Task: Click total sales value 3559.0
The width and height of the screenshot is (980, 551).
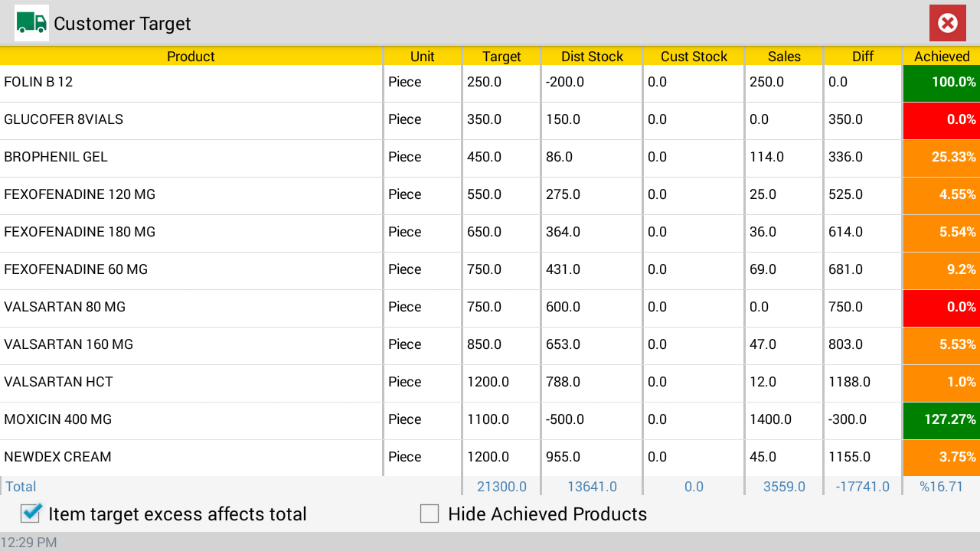Action: 784,486
